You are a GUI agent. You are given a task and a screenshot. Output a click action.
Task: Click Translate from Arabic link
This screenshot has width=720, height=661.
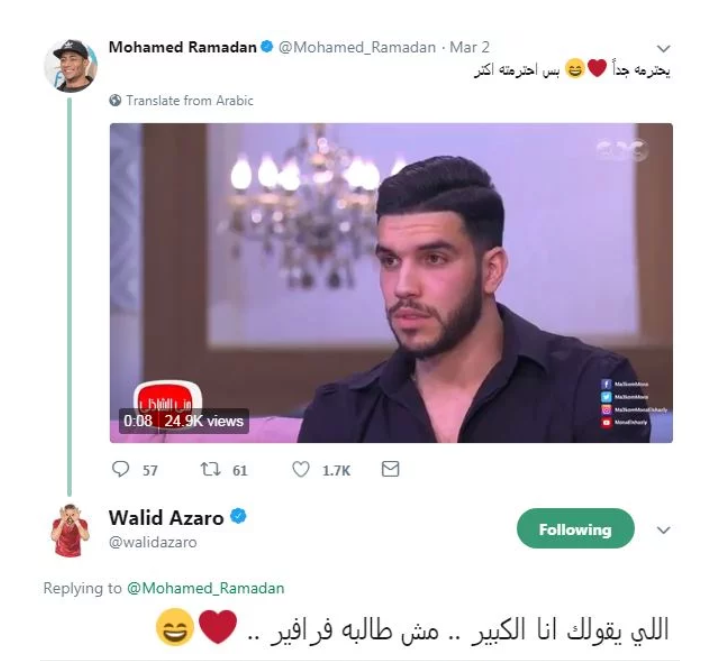(x=190, y=100)
